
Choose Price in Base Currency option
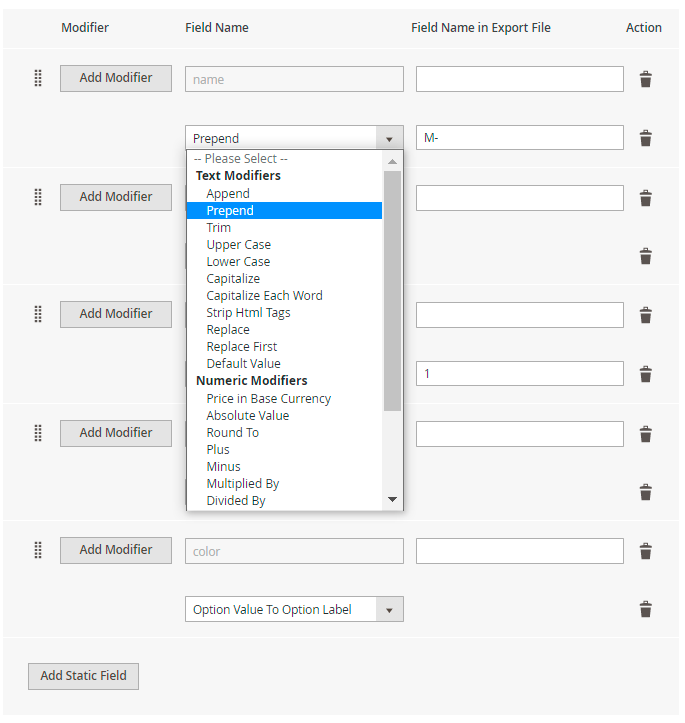[268, 399]
